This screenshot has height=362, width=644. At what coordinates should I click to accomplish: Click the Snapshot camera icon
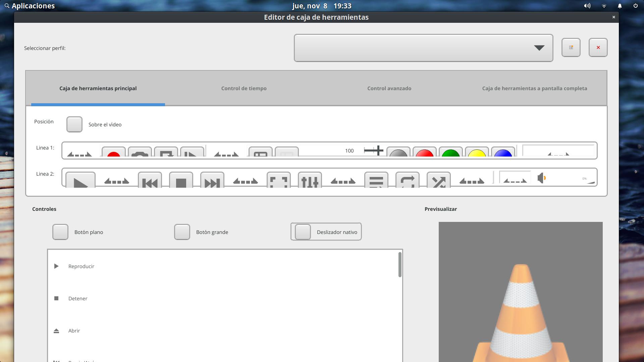coord(139,154)
